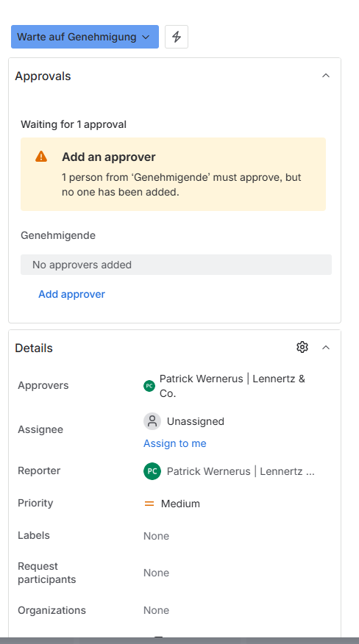Screen dimensions: 359x644
Task: Click the Unassigned person avatar icon
Action: (x=152, y=421)
